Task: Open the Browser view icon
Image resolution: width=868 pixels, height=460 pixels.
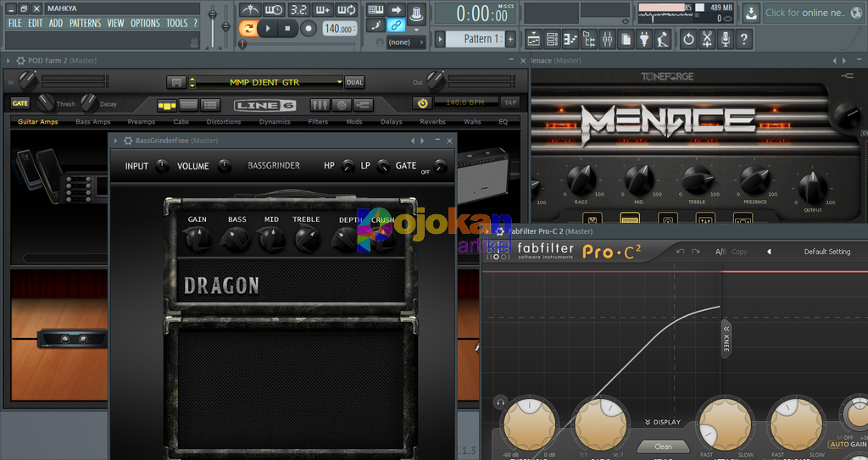Action: pos(588,39)
